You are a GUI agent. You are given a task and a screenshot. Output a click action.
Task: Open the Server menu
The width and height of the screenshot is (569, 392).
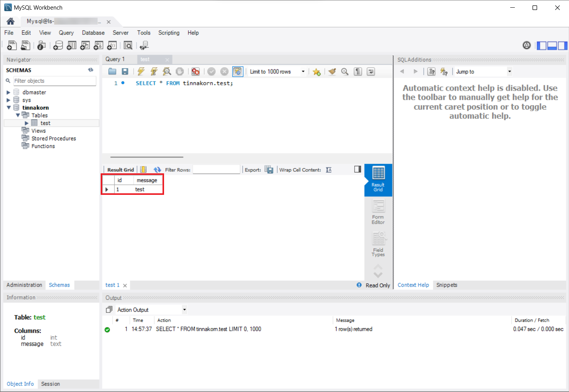121,33
